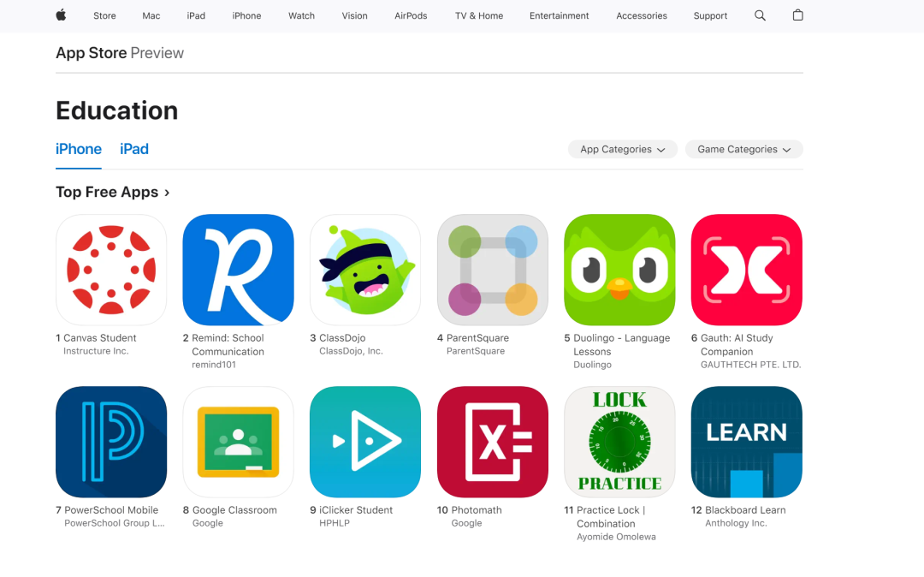Select the Google Classroom app icon

(238, 442)
